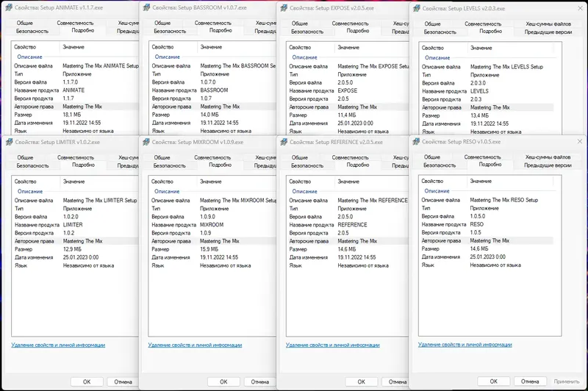Click the title icon of Setup LIMITER properties window

coord(10,142)
